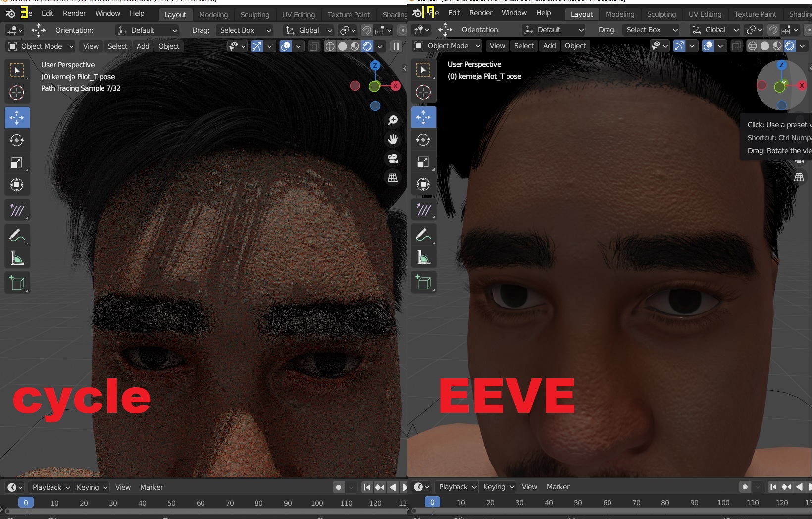Open Playback dropdown in left timeline
812x519 pixels.
51,487
